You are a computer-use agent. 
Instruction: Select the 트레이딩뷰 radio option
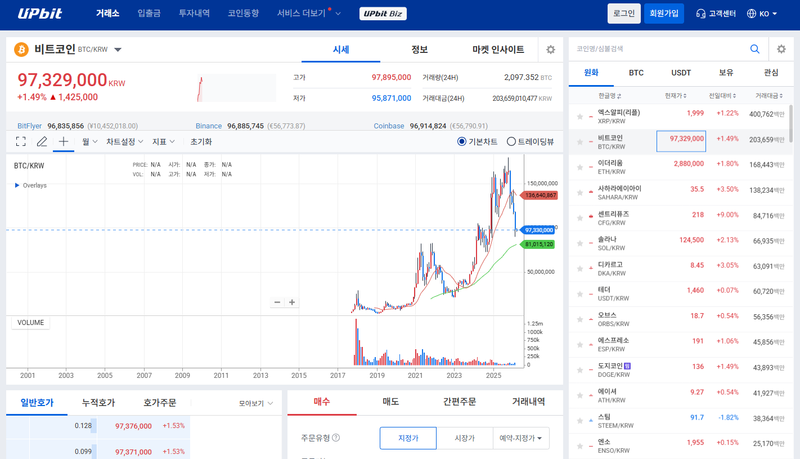[510, 142]
